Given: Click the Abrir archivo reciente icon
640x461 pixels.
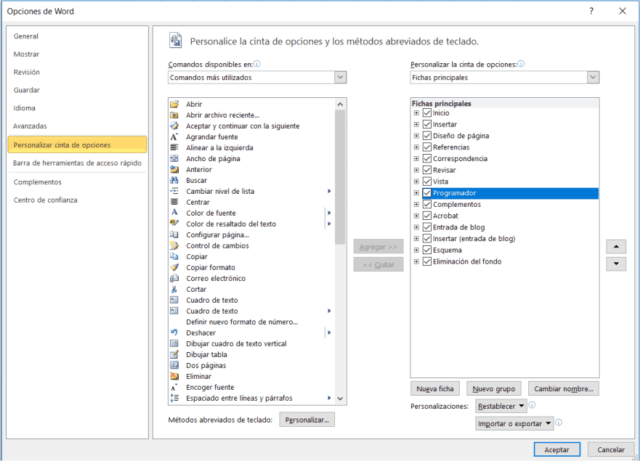Looking at the screenshot, I should [175, 115].
